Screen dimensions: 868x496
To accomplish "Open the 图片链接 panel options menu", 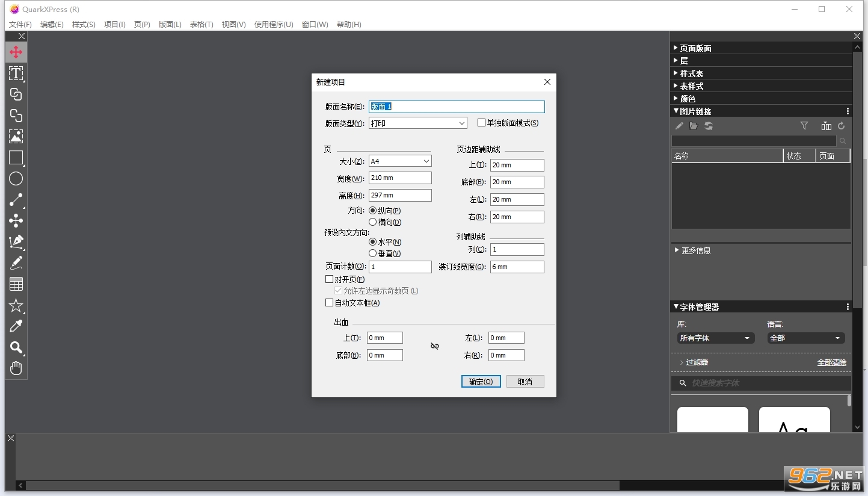I will [848, 111].
